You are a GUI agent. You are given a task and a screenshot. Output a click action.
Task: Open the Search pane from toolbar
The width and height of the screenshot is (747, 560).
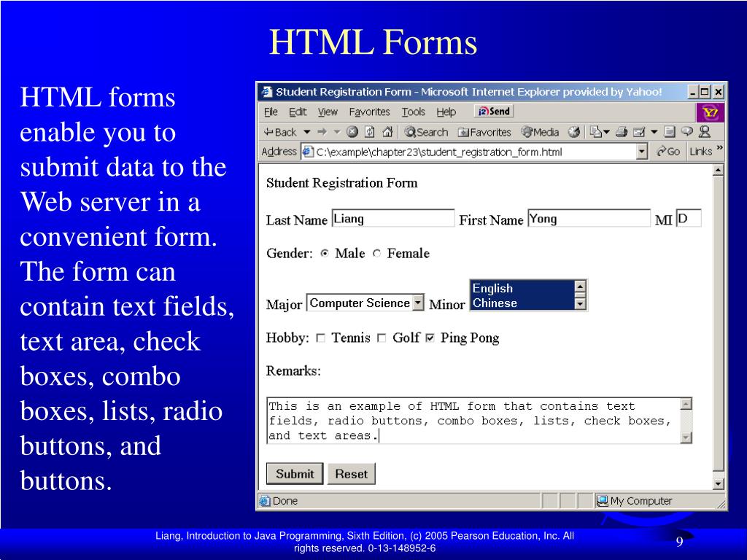(x=426, y=132)
